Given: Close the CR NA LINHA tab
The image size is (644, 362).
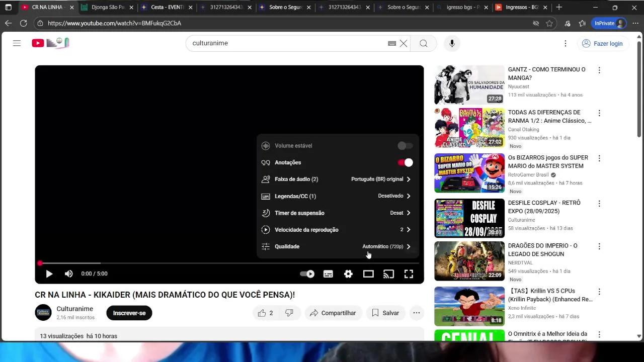Looking at the screenshot, I should coord(71,8).
